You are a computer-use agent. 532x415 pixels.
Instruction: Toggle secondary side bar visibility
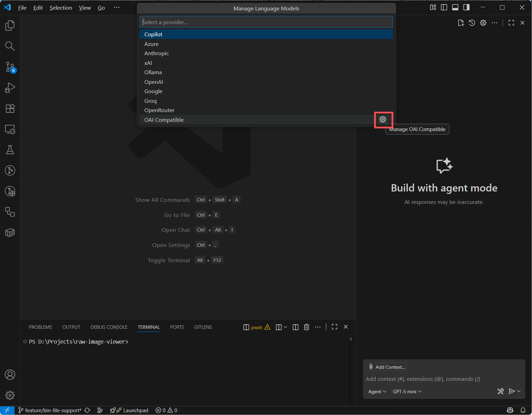coord(466,7)
